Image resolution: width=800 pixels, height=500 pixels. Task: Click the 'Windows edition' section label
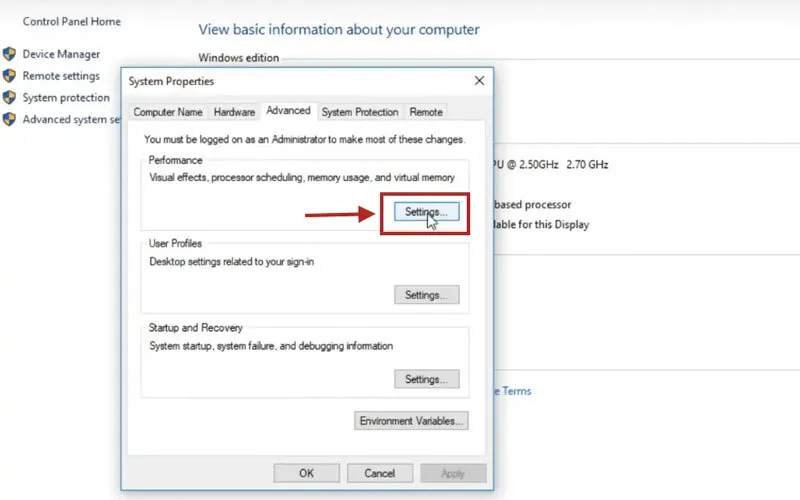239,58
